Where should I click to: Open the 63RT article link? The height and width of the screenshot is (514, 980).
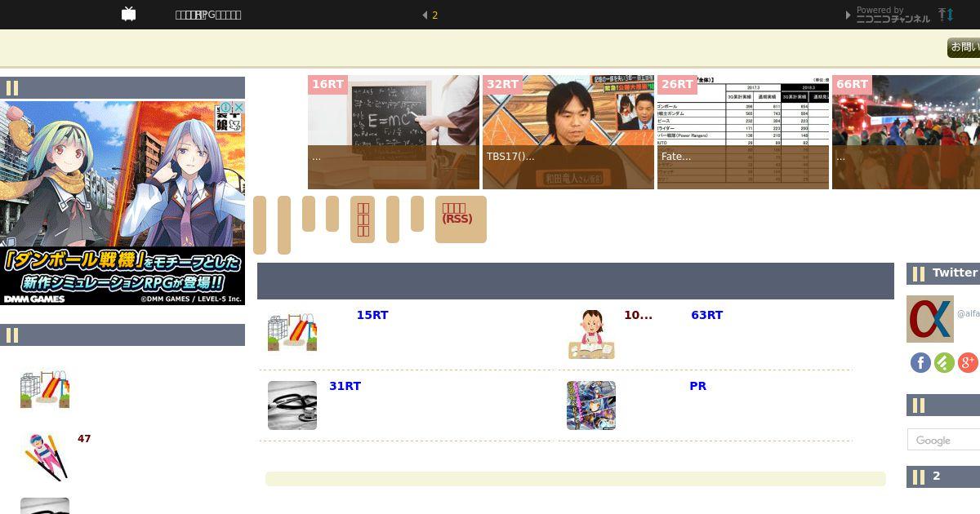[707, 315]
